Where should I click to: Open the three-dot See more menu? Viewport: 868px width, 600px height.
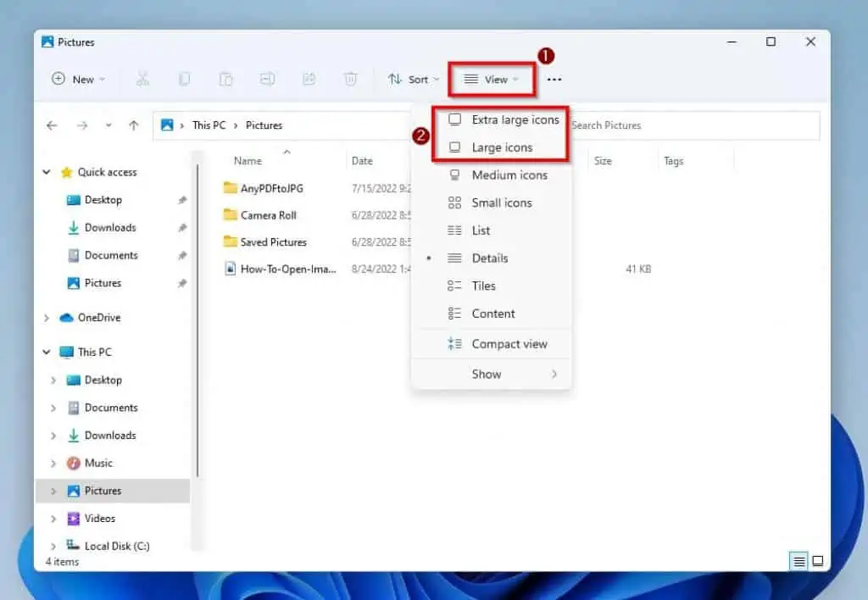tap(554, 79)
